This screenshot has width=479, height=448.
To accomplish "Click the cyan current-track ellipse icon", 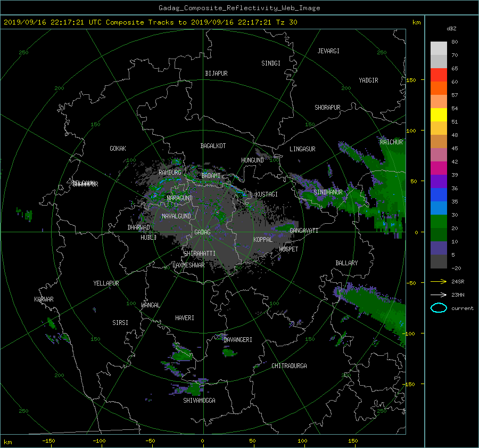I will coord(439,308).
